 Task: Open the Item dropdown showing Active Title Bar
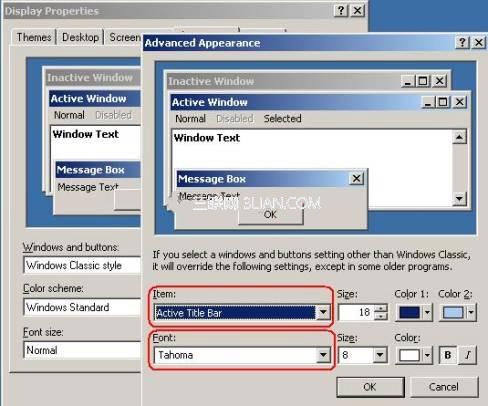(242, 313)
